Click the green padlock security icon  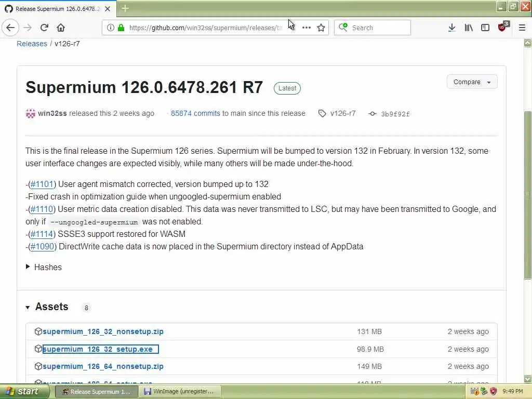121,28
